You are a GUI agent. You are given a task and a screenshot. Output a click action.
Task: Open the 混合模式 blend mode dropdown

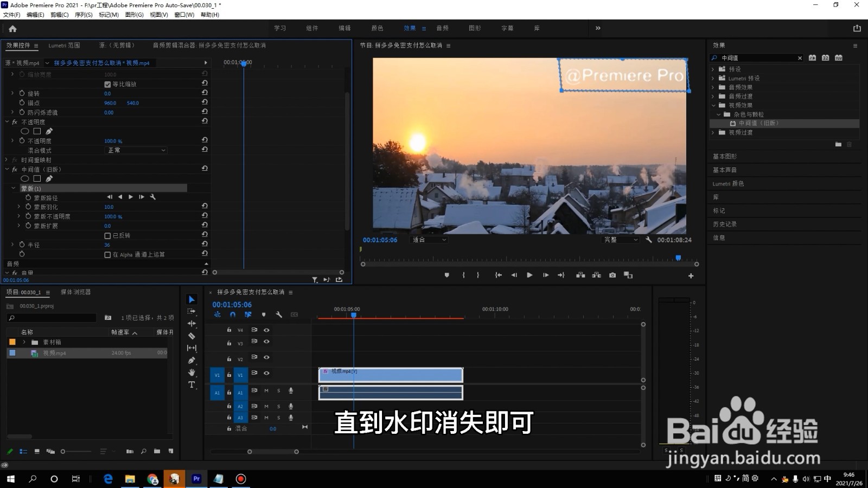coord(136,150)
